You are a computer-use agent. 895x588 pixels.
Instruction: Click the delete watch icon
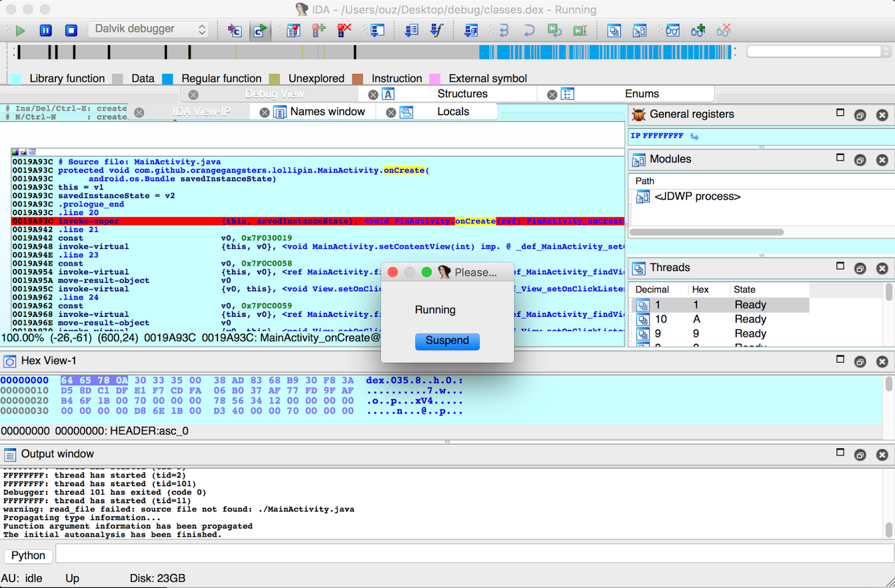point(723,30)
